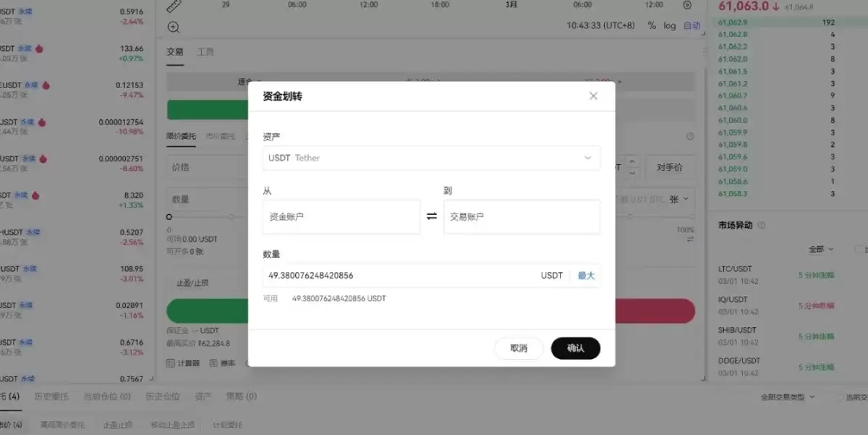Enable 自动 auto scale mode
This screenshot has width=868, height=435.
click(x=691, y=25)
